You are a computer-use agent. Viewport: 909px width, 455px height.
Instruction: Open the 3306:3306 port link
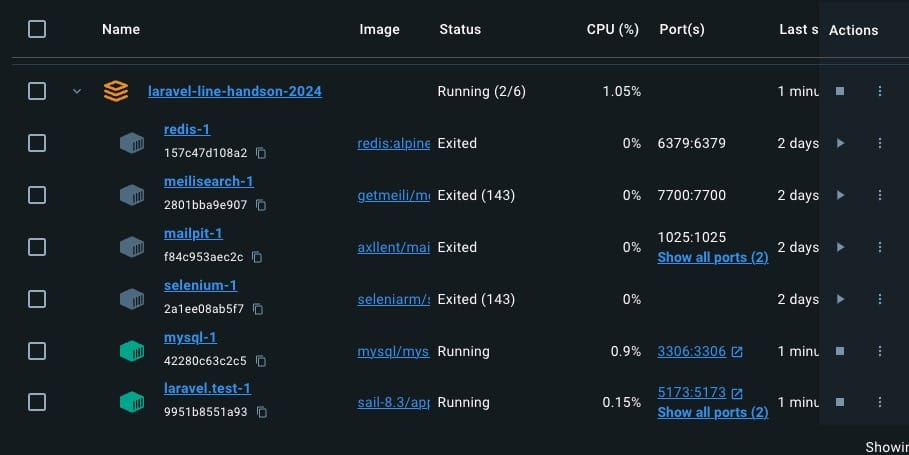[x=692, y=351]
